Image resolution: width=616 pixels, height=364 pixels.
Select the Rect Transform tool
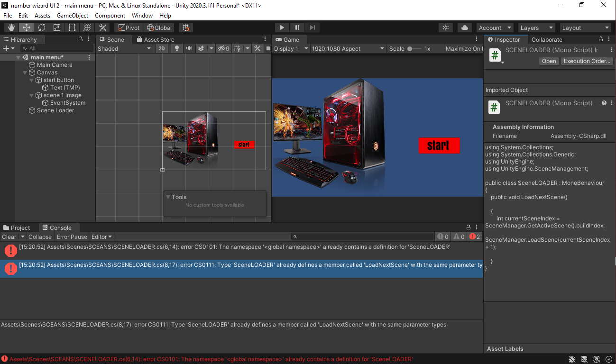click(x=72, y=27)
